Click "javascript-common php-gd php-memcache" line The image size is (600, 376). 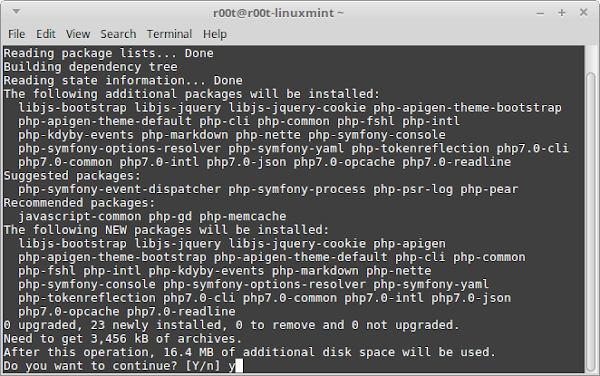(152, 216)
